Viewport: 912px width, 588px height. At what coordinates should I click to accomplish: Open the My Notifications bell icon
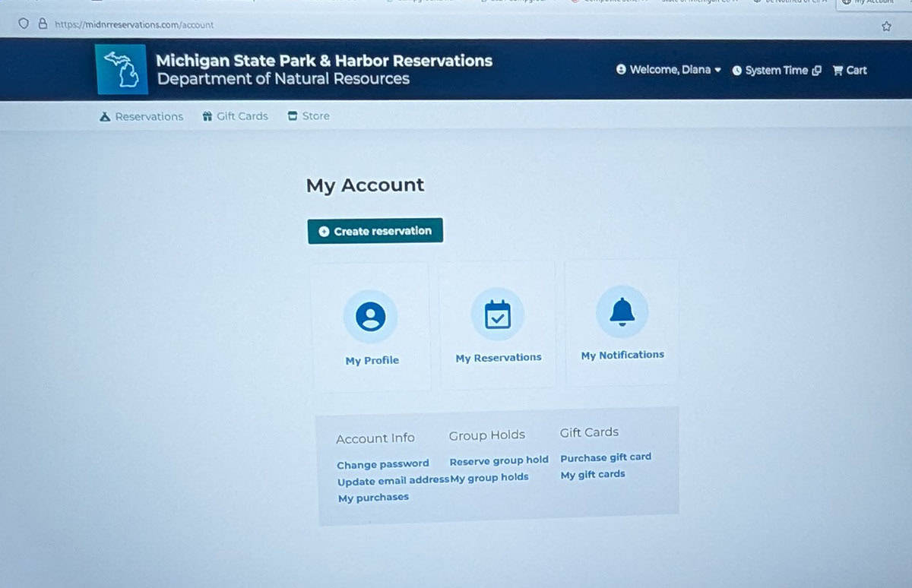coord(622,311)
